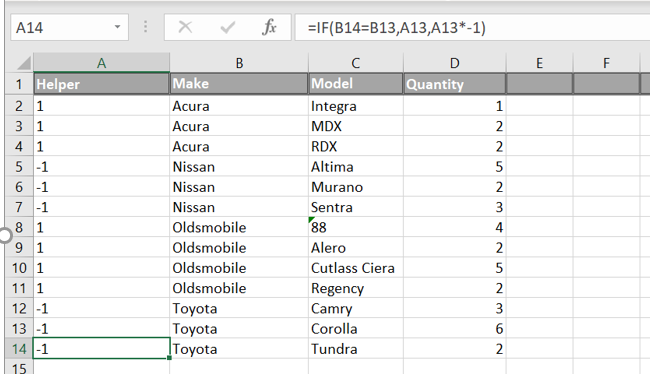Select the Nissan cell in row 5
Image resolution: width=650 pixels, height=374 pixels.
pyautogui.click(x=239, y=167)
